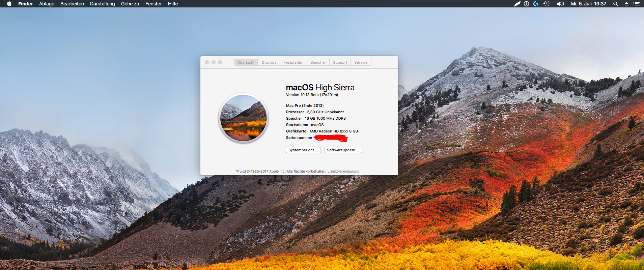Click the 'Seriennummer' label

(299, 138)
